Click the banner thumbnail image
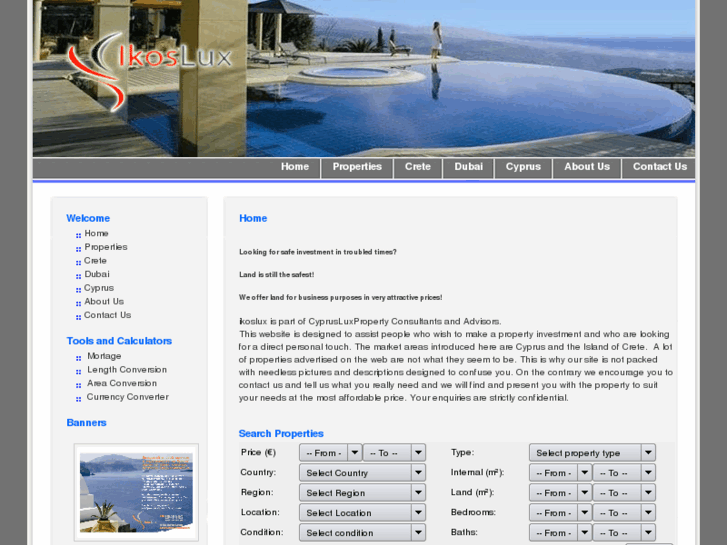The height and width of the screenshot is (545, 727). (x=136, y=492)
